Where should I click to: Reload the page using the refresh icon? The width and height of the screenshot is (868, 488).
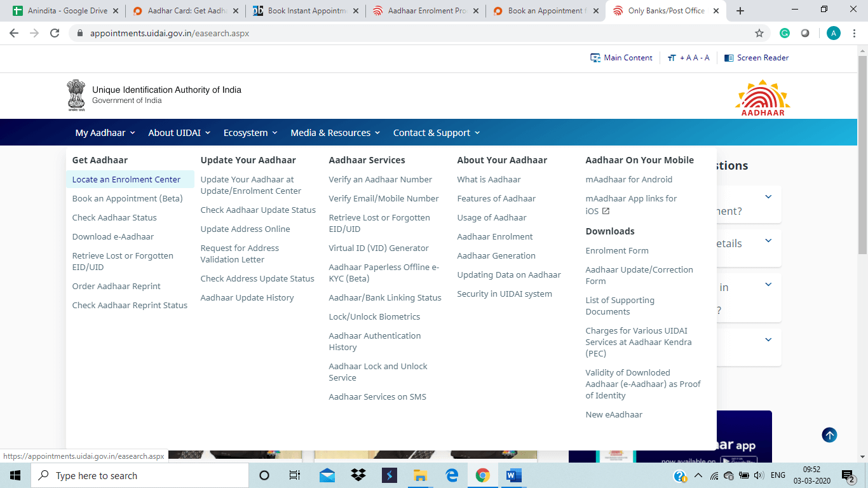[x=55, y=34]
